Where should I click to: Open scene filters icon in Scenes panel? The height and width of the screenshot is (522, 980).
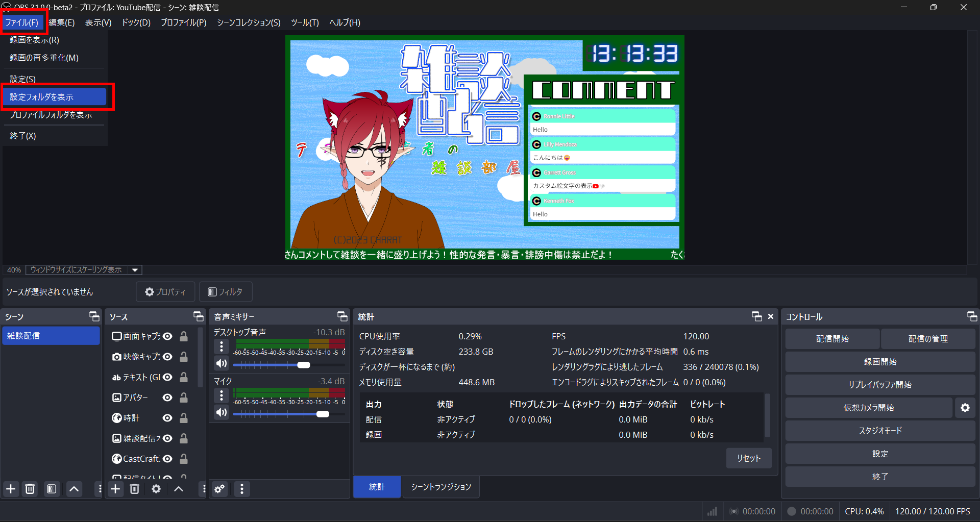(x=52, y=489)
